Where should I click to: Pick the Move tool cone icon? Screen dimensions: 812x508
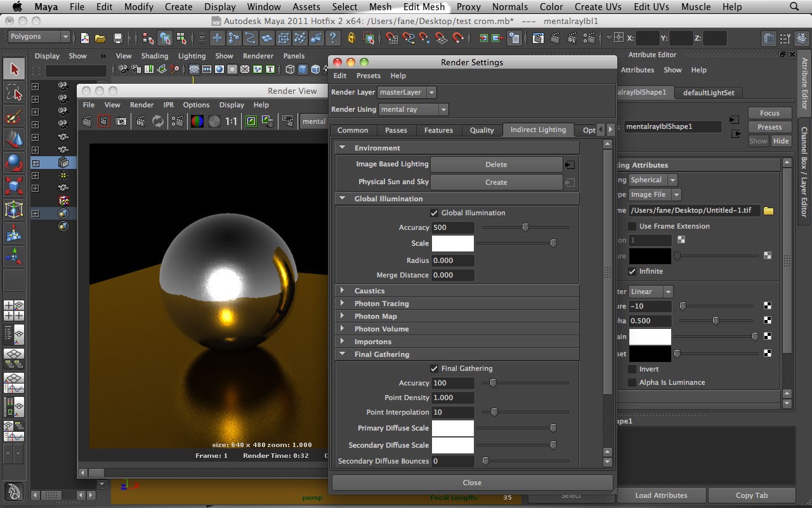click(14, 139)
